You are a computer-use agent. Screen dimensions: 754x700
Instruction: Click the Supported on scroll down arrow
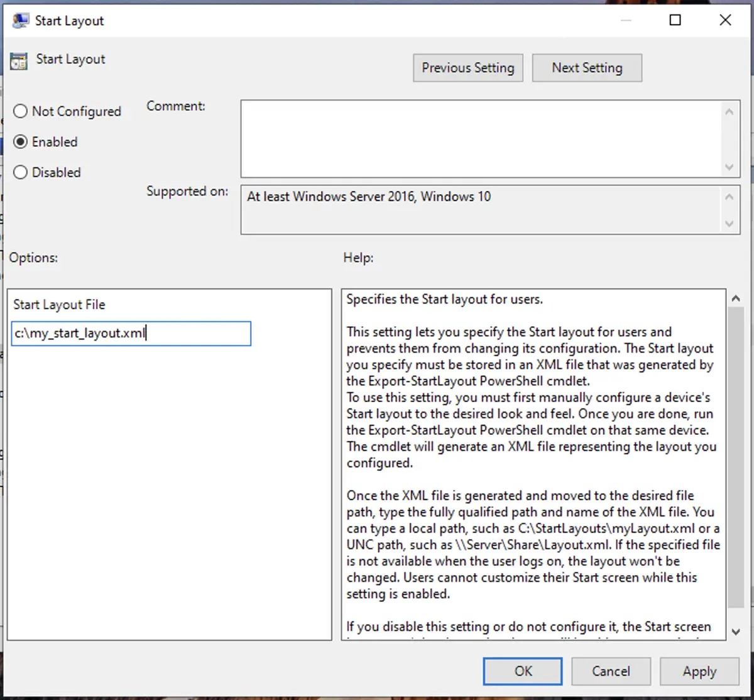[x=729, y=224]
